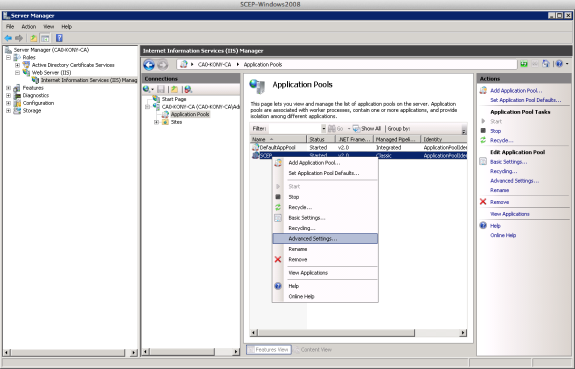Viewport: 575px width, 369px height.
Task: Click the Help icon in the Actions pane
Action: (x=483, y=226)
